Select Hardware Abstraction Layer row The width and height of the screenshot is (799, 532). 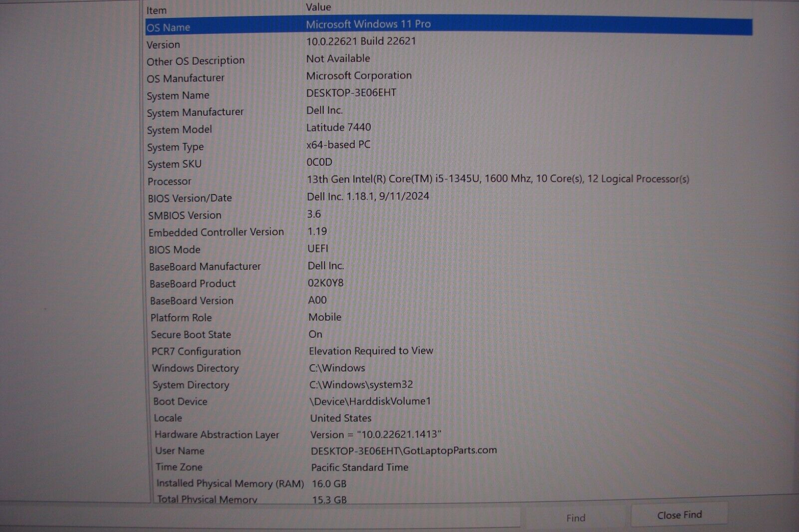point(217,435)
